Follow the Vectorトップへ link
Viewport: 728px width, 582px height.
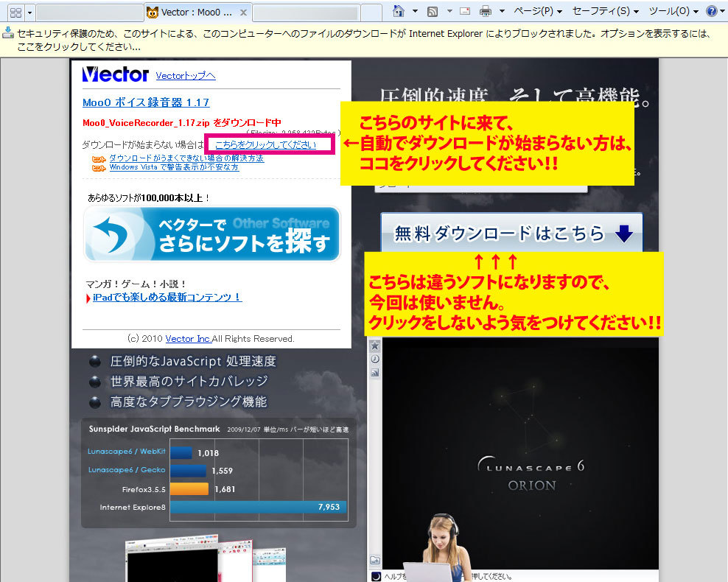coord(185,76)
